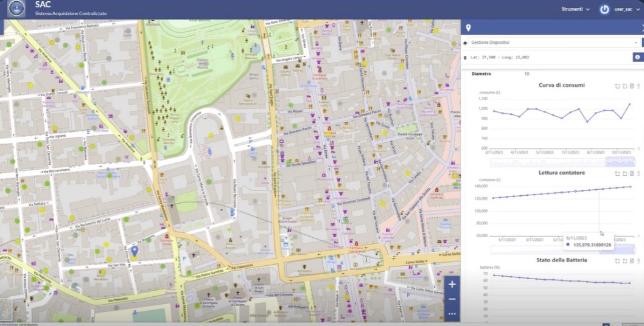644x326 pixels.
Task: Click zoom reset icon on Curva di consumi
Action: tap(625, 86)
